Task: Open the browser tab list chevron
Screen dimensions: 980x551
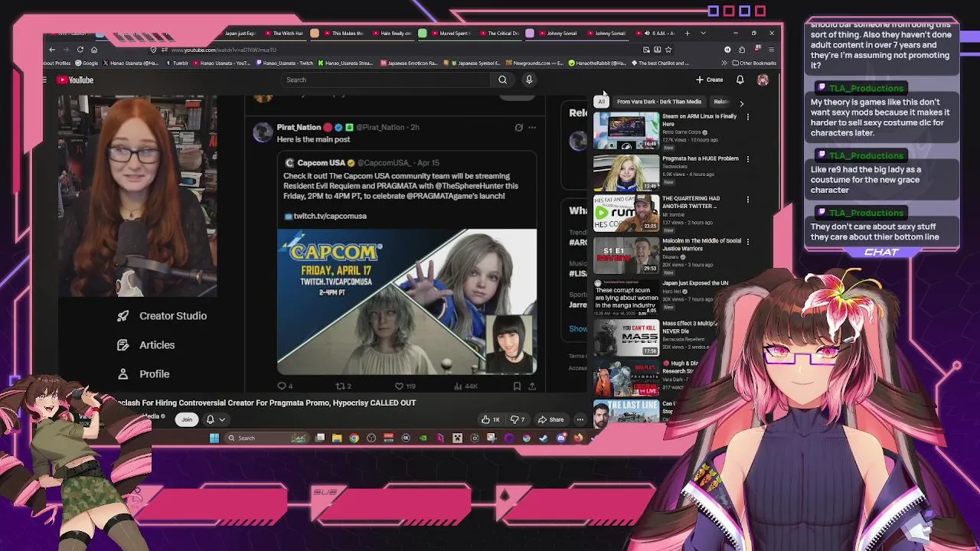Action: click(703, 33)
